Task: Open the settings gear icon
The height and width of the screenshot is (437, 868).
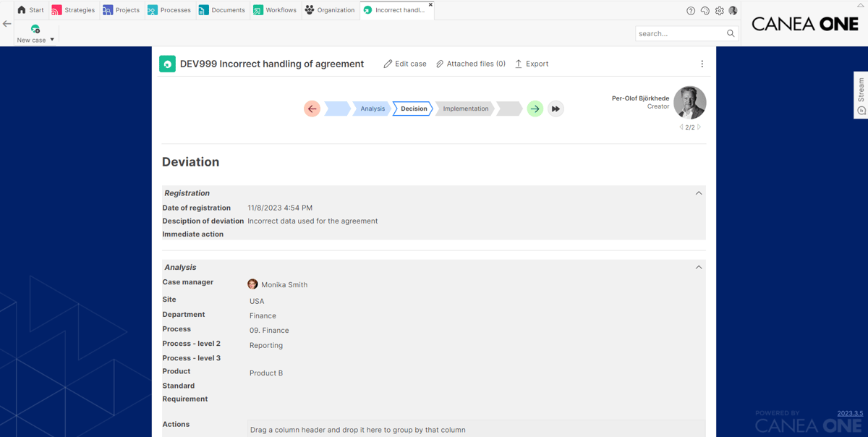Action: pyautogui.click(x=719, y=11)
